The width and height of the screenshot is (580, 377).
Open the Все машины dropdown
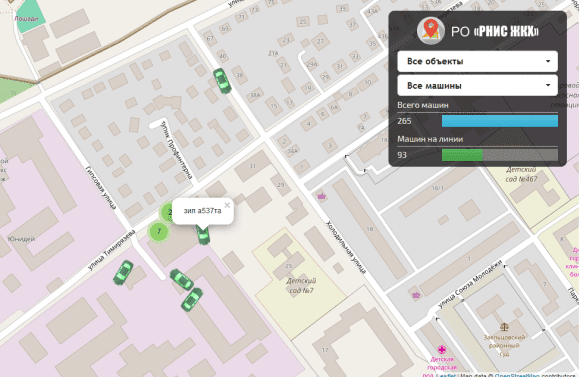[x=477, y=85]
